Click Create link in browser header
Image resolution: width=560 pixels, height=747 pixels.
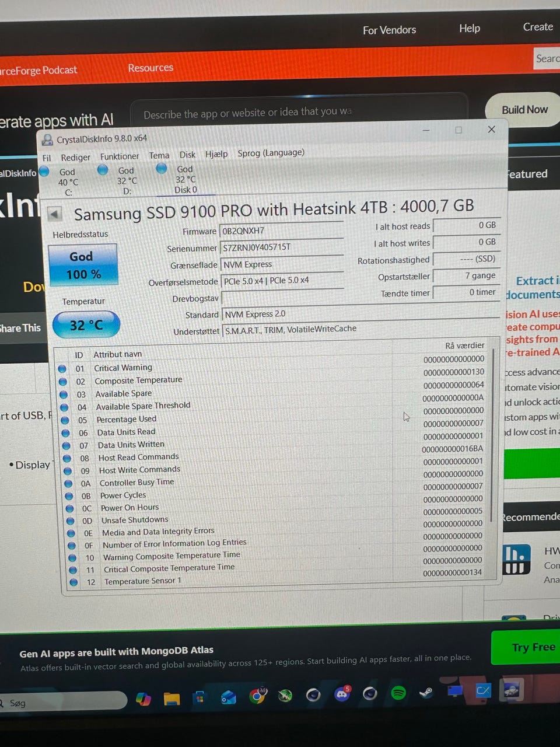click(538, 27)
